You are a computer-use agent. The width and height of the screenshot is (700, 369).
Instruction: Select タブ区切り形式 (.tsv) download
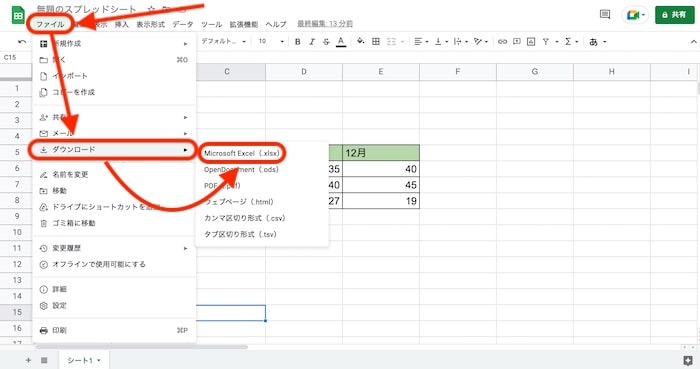[x=262, y=234]
